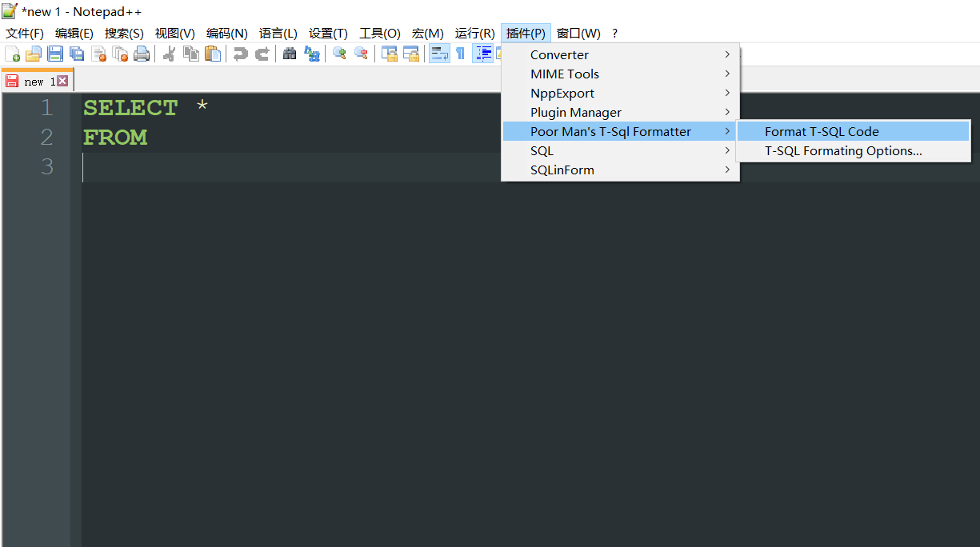Open the 窗口(W) menu

click(578, 33)
